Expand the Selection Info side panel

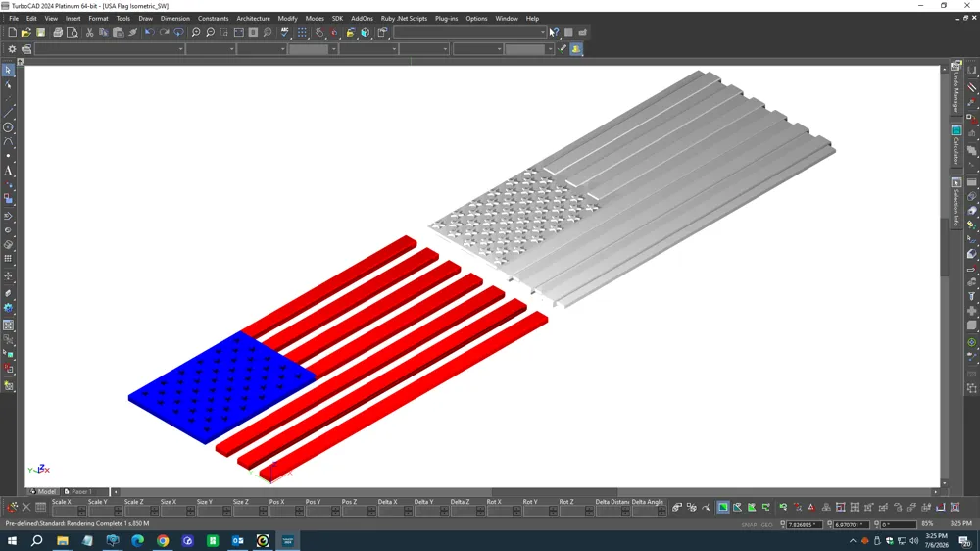(956, 201)
